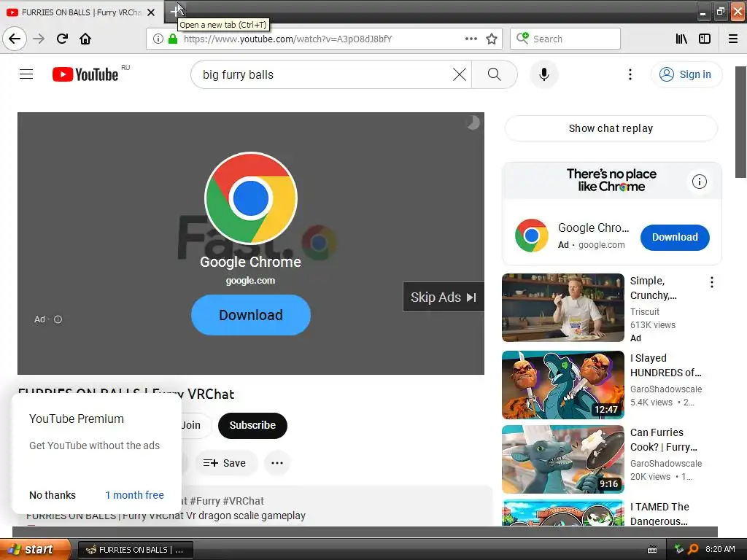Click Download in the sidebar Chrome ad
This screenshot has width=747, height=560.
[x=675, y=237]
